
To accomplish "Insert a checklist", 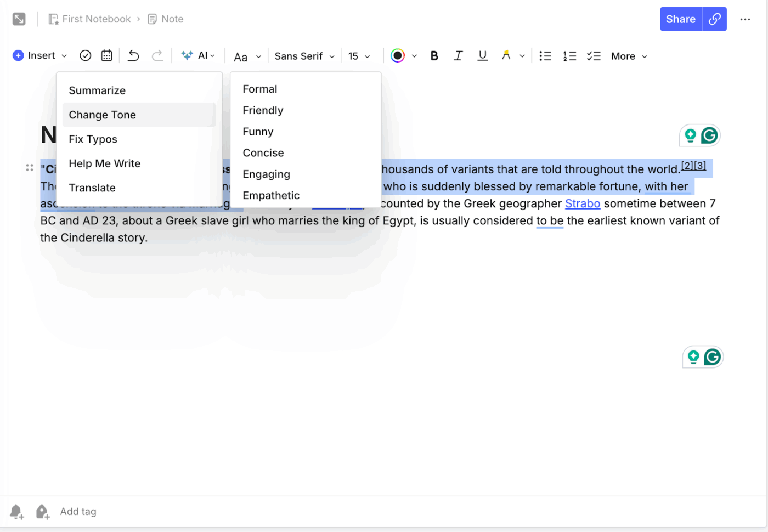I will point(594,55).
